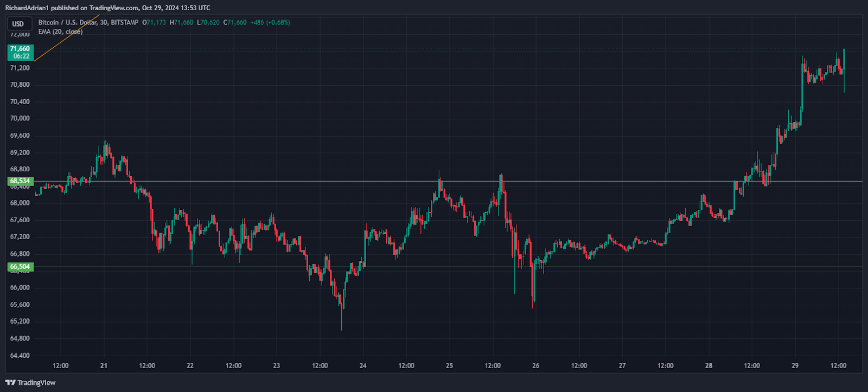This screenshot has height=392, width=868.
Task: Click 64,400 on the price axis
Action: pos(20,356)
